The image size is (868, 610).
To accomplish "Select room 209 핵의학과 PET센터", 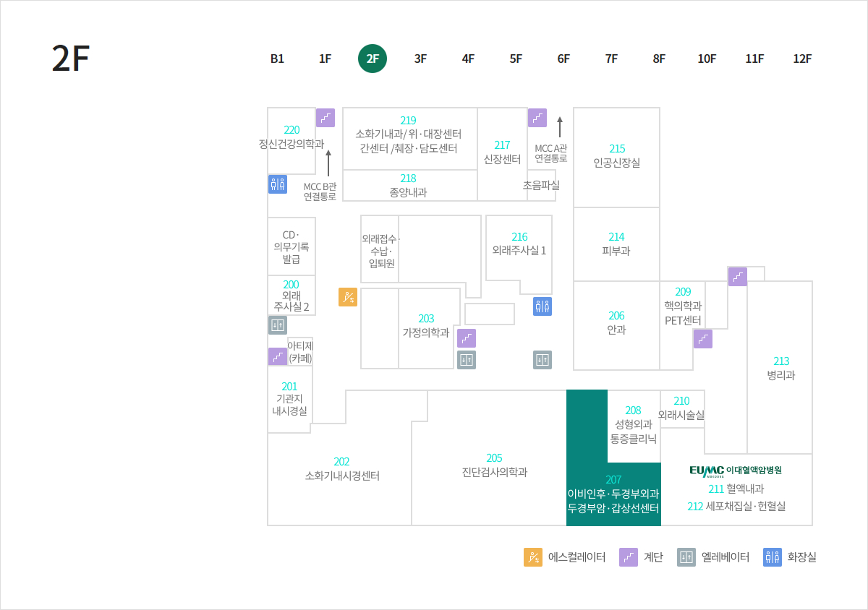I will (683, 306).
